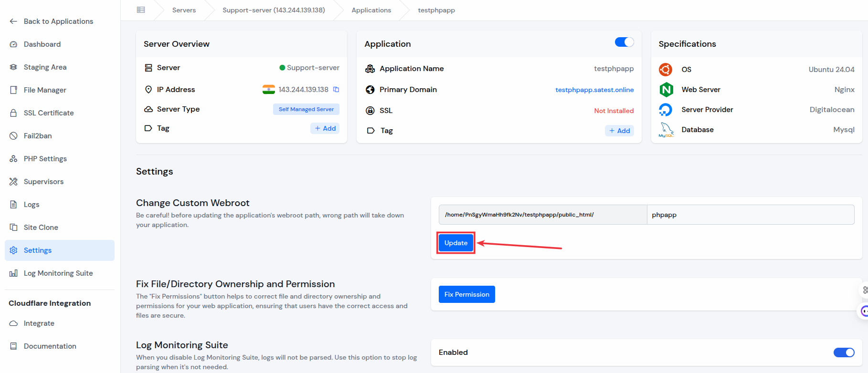This screenshot has height=373, width=868.
Task: Click Applications in the breadcrumb
Action: [x=371, y=10]
